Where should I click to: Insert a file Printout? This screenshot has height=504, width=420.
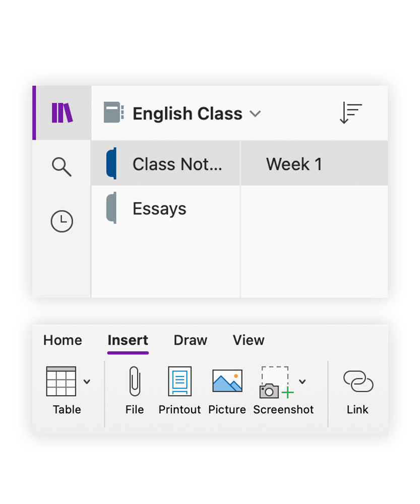point(179,382)
